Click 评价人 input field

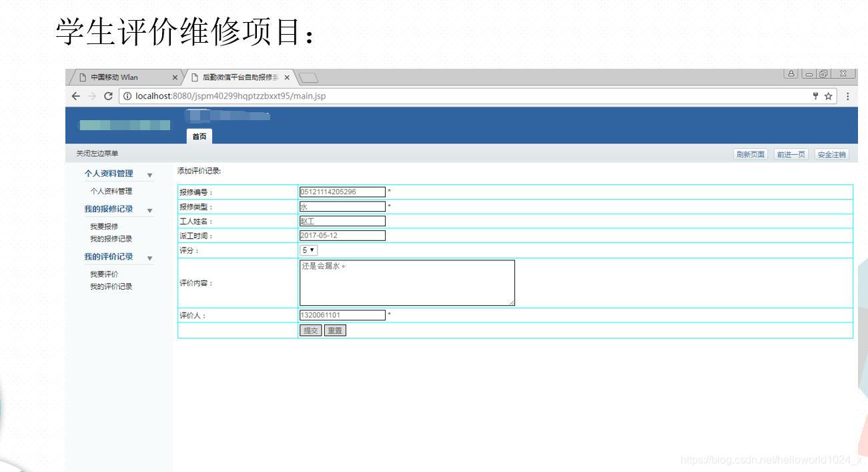(342, 315)
